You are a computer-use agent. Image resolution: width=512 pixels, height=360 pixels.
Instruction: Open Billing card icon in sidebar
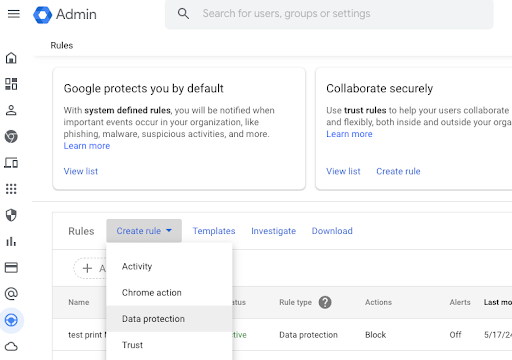11,268
